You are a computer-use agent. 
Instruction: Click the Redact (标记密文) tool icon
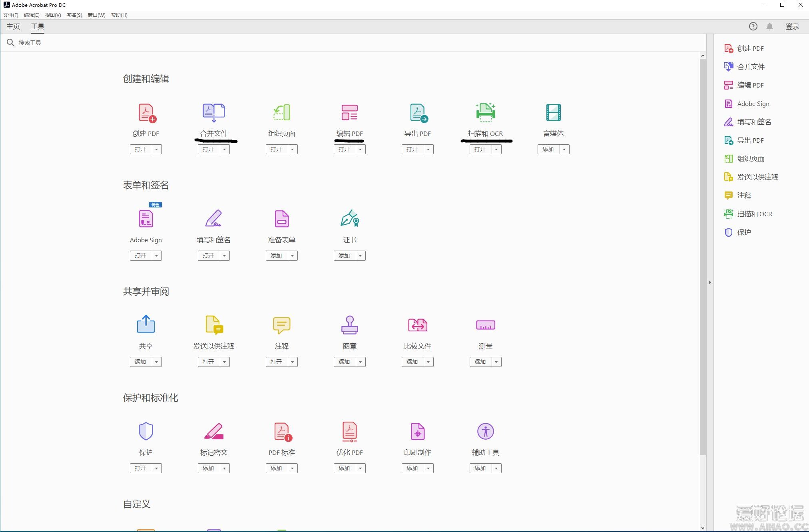[x=214, y=431]
